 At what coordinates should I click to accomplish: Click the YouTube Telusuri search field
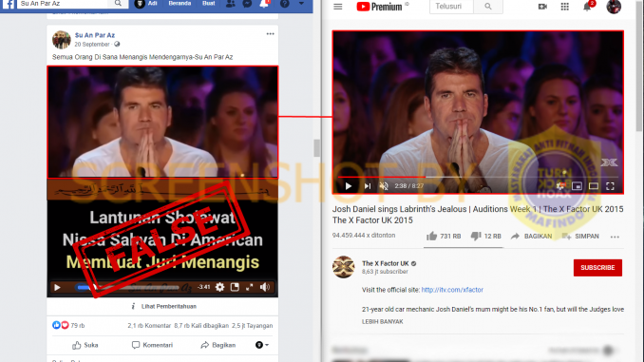click(x=451, y=7)
